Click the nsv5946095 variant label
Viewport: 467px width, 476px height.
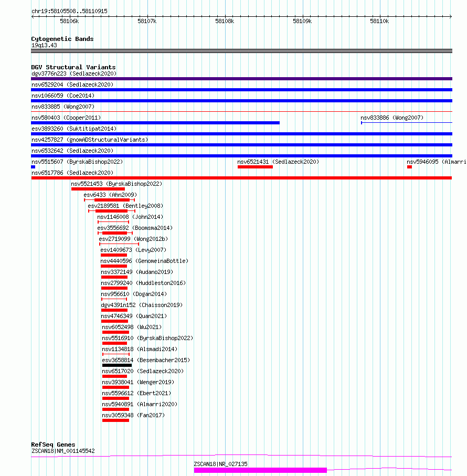(437, 162)
